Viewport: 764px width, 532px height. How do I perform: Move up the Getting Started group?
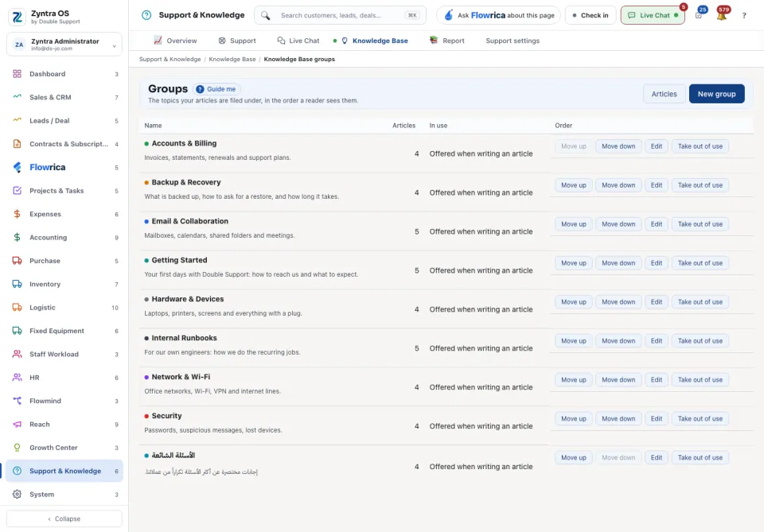click(x=573, y=263)
